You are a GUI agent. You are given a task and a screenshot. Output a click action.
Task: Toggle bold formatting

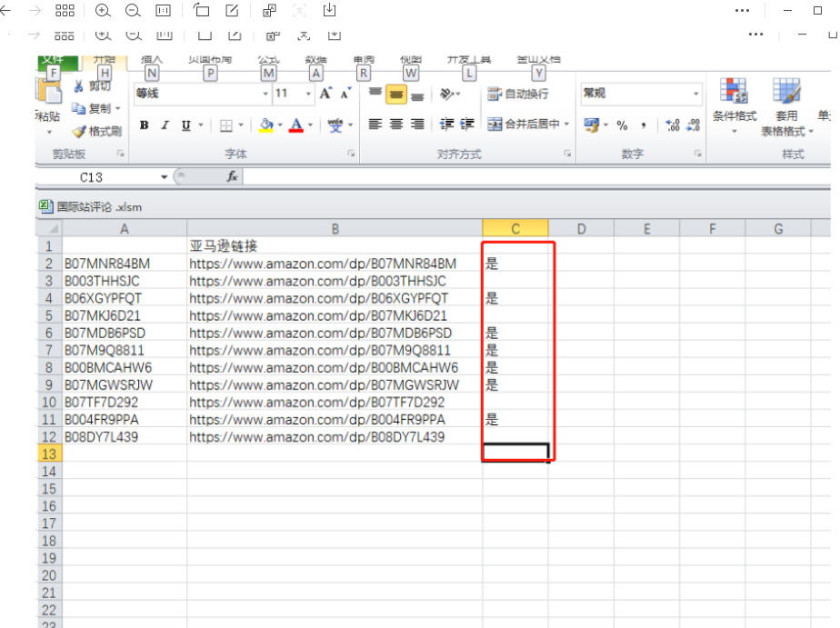click(x=144, y=125)
